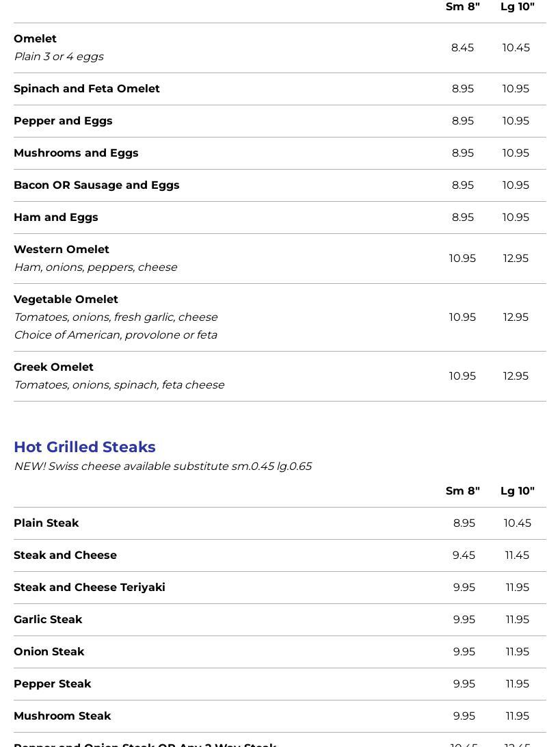Click the Pepper Steak item name
The width and height of the screenshot is (560, 747).
click(x=53, y=684)
